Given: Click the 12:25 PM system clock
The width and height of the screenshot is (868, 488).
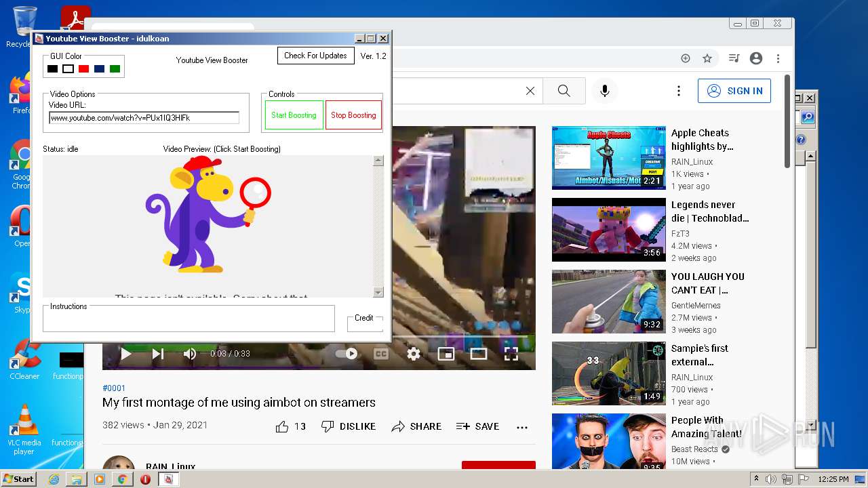Looking at the screenshot, I should (x=833, y=479).
